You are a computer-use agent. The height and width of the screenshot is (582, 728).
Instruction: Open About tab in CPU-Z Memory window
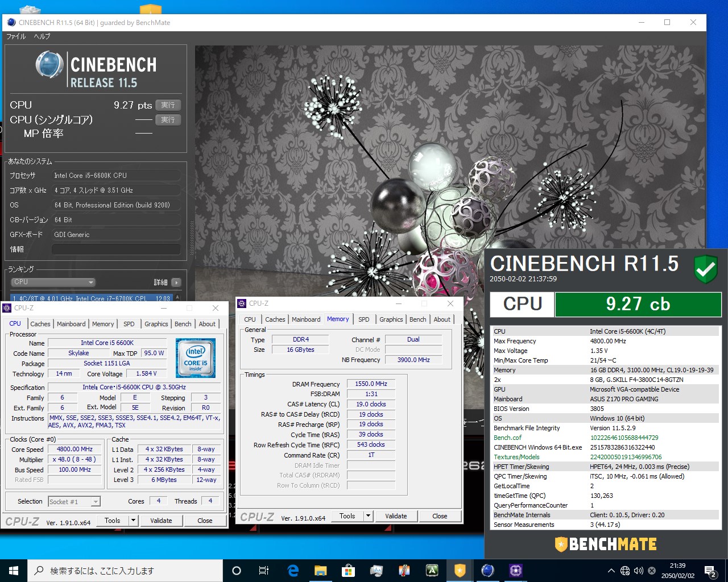pyautogui.click(x=442, y=319)
